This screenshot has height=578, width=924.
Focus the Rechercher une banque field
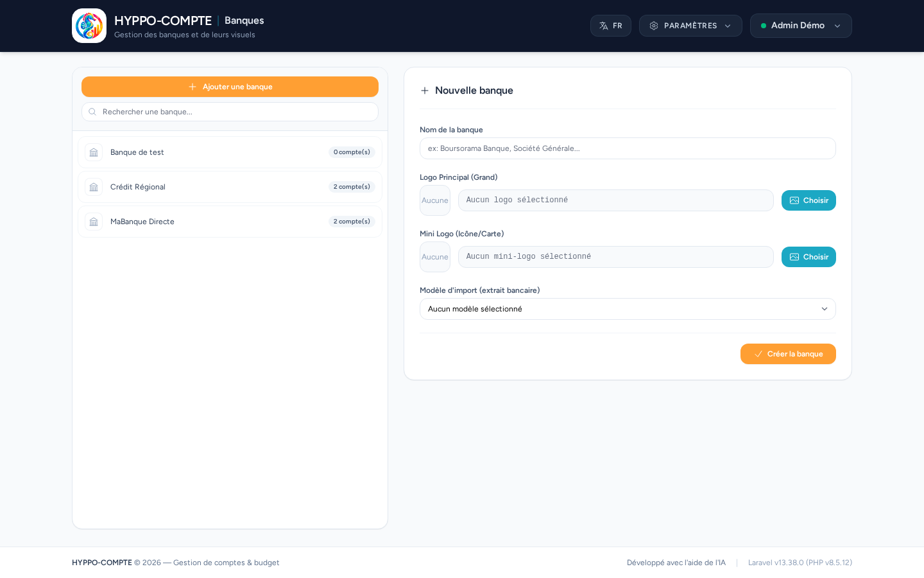pyautogui.click(x=230, y=112)
